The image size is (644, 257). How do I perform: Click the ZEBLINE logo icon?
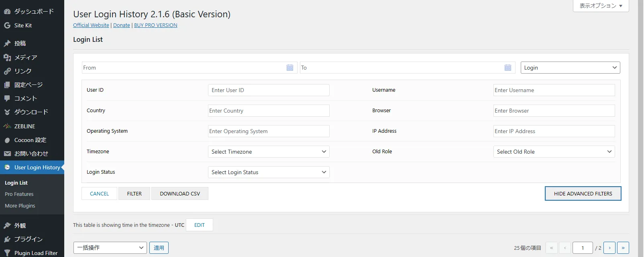point(7,126)
